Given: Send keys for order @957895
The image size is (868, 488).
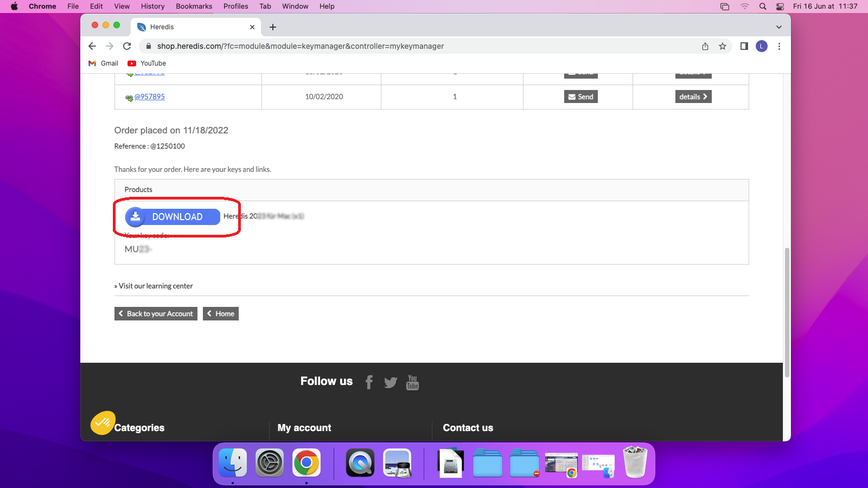Looking at the screenshot, I should click(580, 97).
